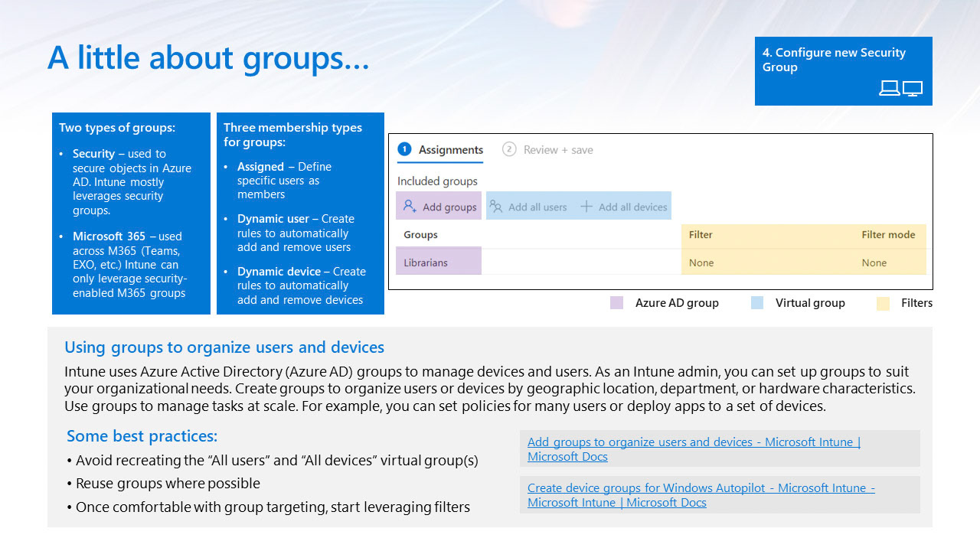Click the Security bullet text
The height and width of the screenshot is (551, 980).
coord(132,182)
